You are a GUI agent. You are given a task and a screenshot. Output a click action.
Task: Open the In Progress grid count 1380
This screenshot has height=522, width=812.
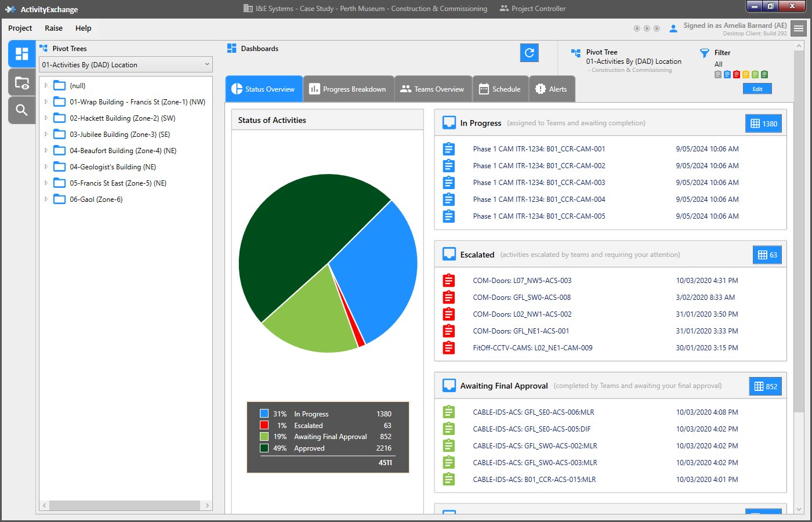763,124
